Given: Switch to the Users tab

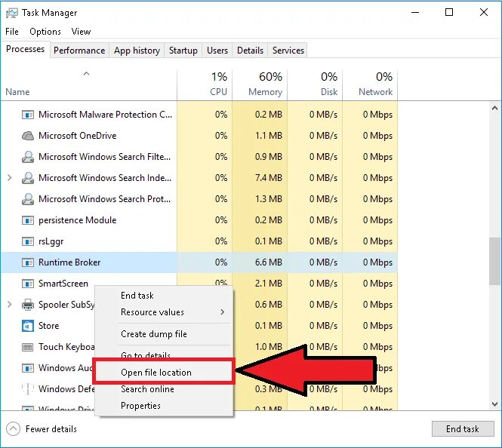Looking at the screenshot, I should point(217,51).
